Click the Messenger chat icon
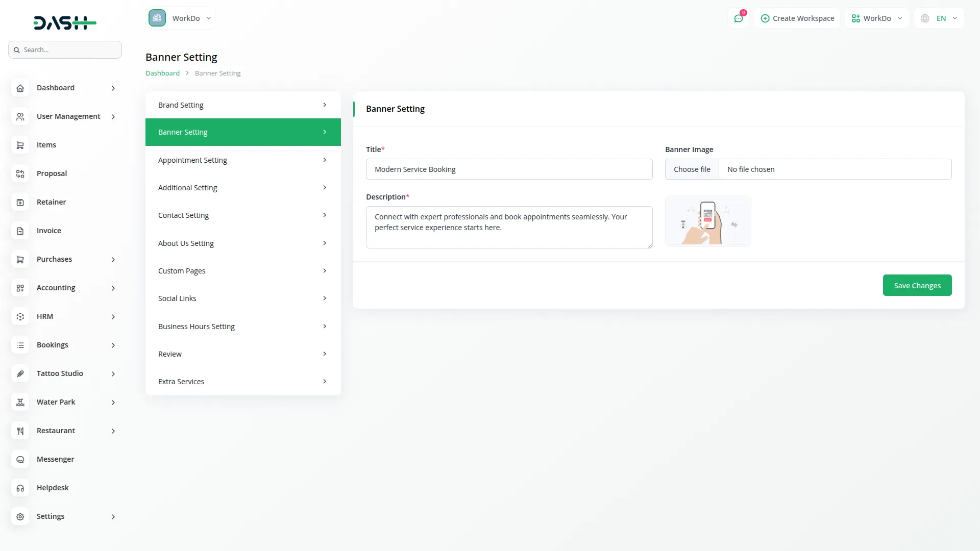Image resolution: width=980 pixels, height=551 pixels. 20,459
